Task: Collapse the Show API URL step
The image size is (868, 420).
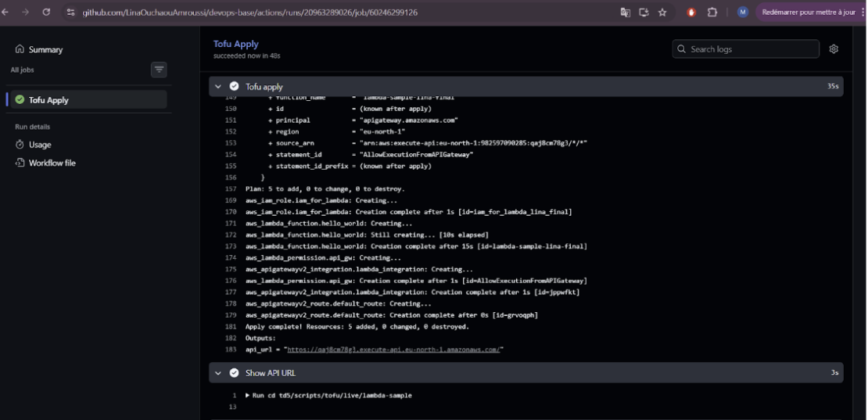Action: point(219,373)
